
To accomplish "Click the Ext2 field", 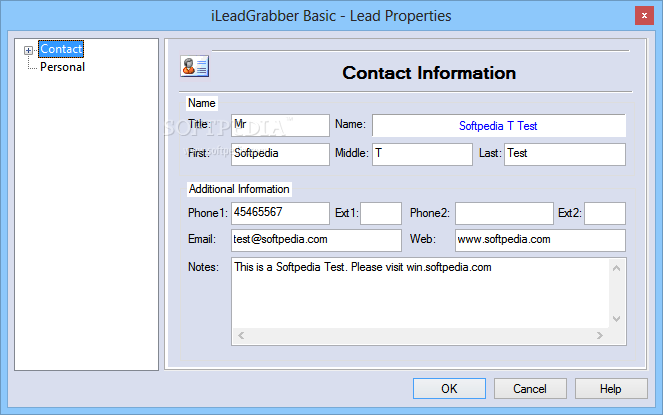I will click(x=605, y=213).
